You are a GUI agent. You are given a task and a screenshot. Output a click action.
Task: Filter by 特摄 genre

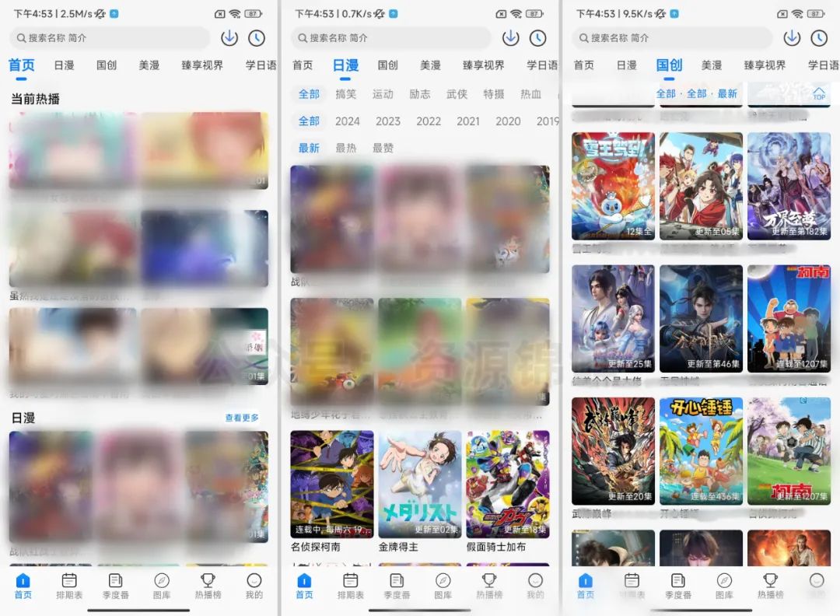[494, 94]
